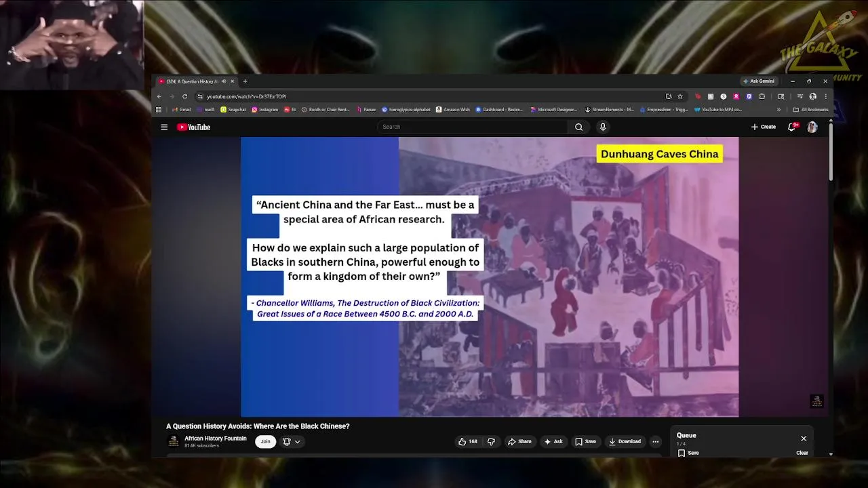Click the install app icon in address bar
The image size is (868, 488).
(x=669, y=96)
